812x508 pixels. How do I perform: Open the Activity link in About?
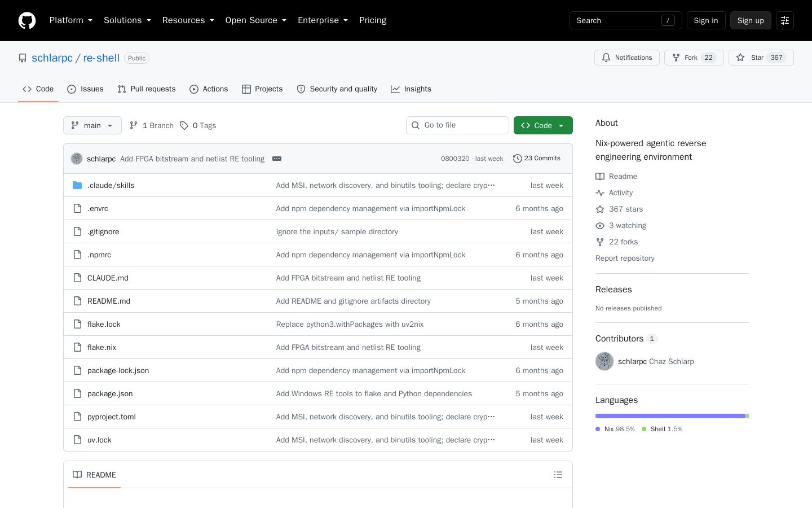(614, 193)
